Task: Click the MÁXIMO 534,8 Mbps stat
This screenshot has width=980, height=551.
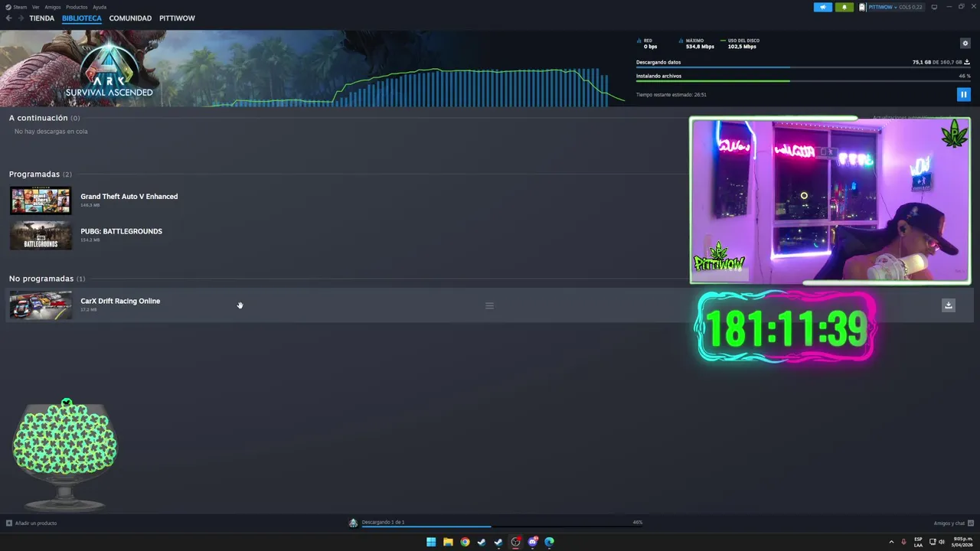Action: click(697, 44)
